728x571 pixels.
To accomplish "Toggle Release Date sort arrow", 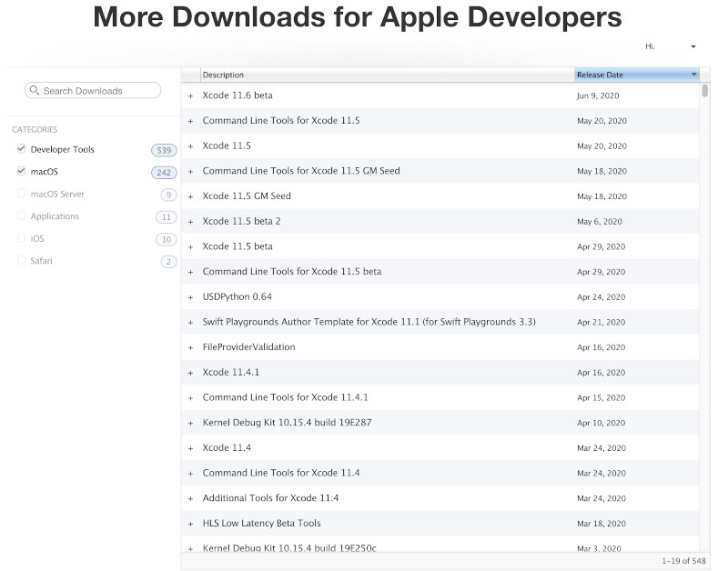I will click(694, 75).
